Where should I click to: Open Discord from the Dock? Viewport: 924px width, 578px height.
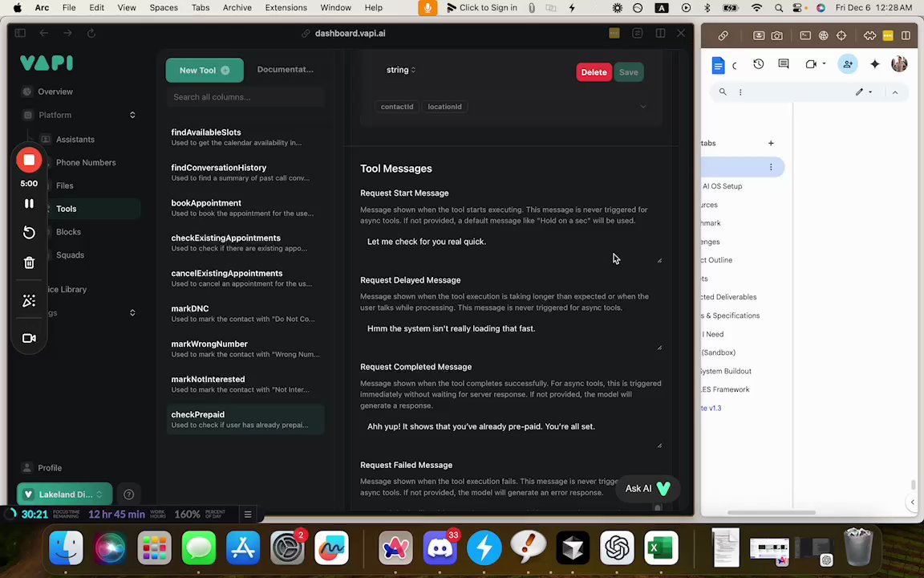tap(440, 548)
